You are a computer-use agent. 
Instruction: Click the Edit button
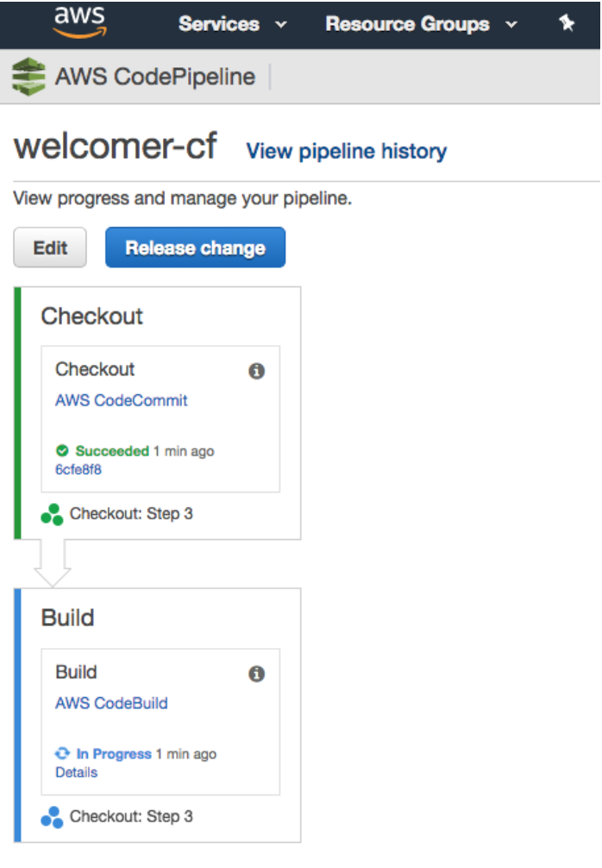click(50, 248)
